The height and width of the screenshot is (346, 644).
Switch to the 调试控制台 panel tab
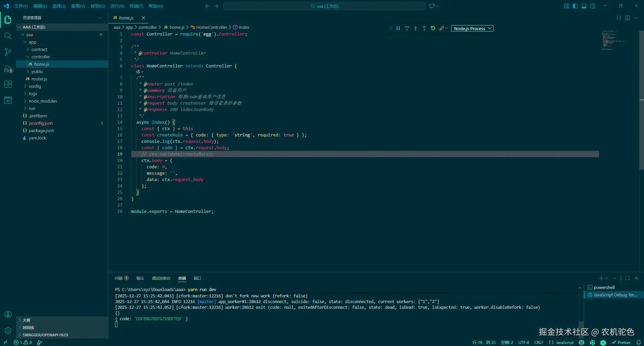161,278
